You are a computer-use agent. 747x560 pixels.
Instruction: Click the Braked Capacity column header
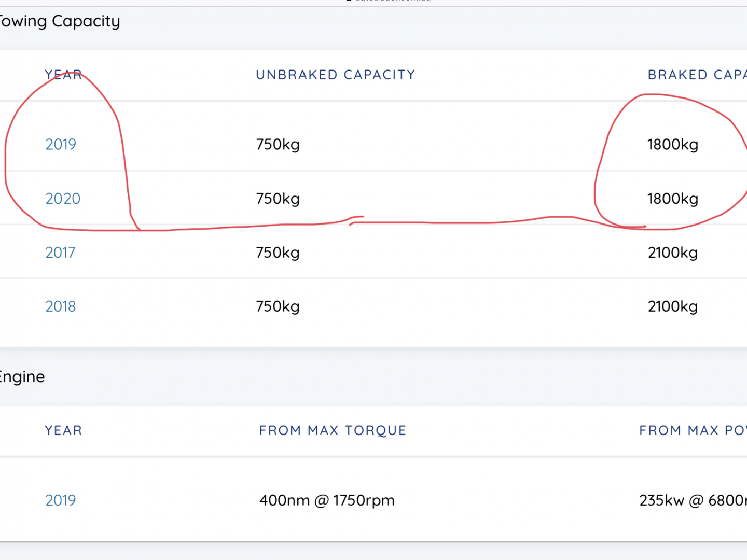(697, 75)
